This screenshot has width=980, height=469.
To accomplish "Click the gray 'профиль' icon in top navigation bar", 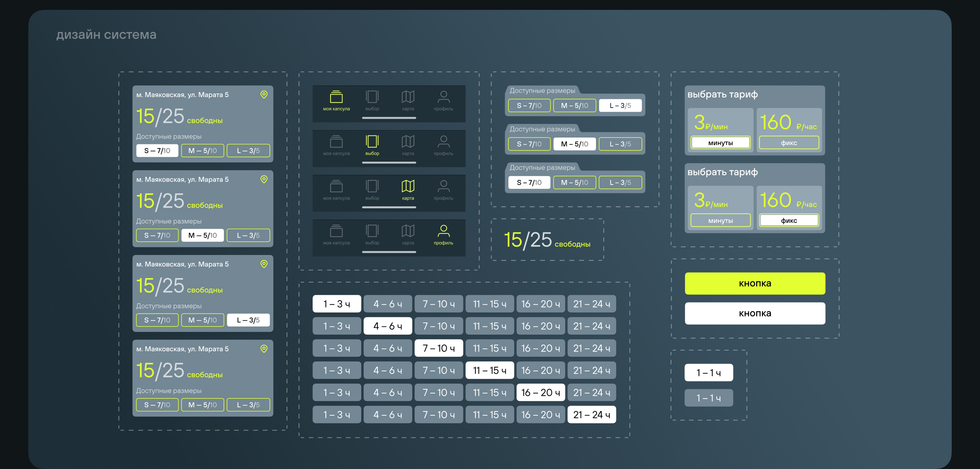I will pos(444,97).
